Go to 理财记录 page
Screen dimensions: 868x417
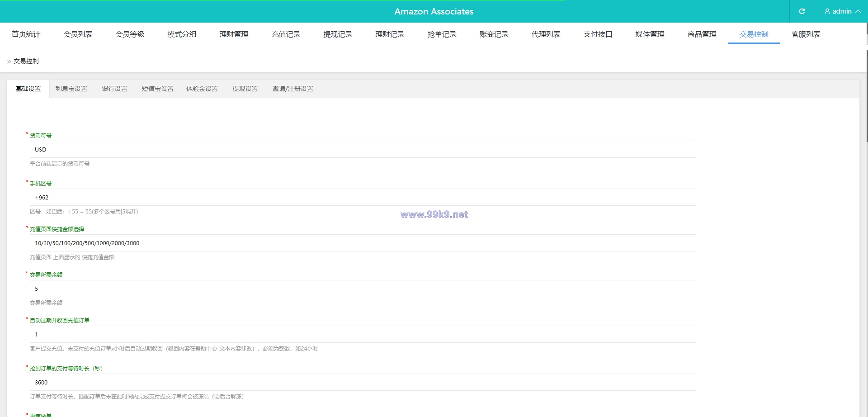coord(390,34)
